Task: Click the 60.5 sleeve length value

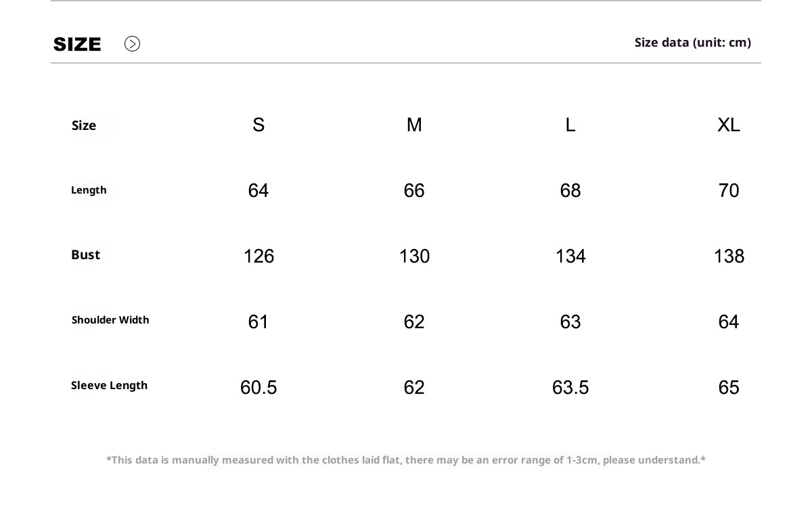Action: click(x=258, y=388)
